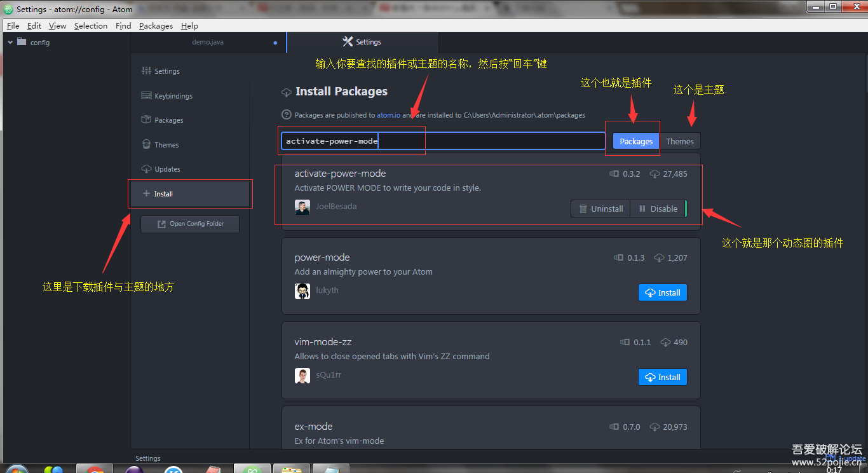Click the Open Config Folder button
The width and height of the screenshot is (868, 473).
click(x=190, y=224)
